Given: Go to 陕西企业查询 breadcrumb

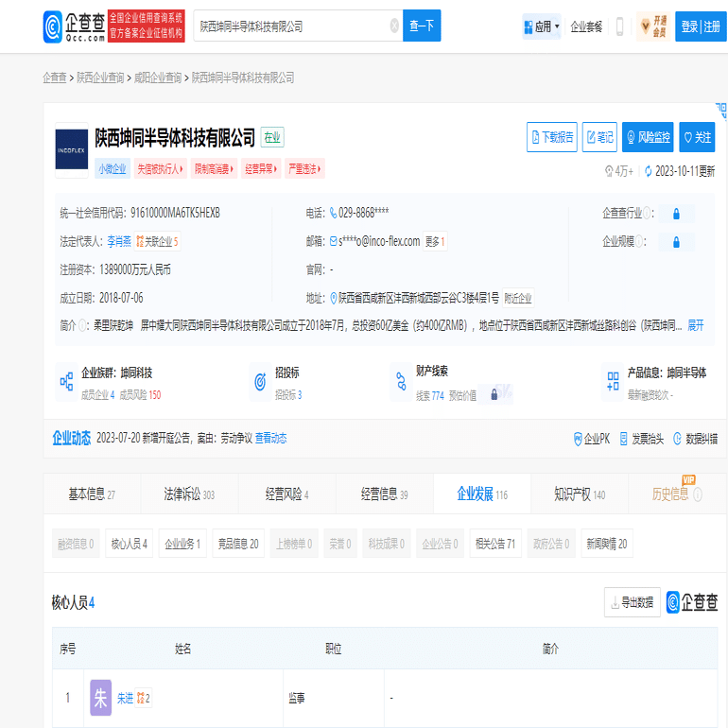Looking at the screenshot, I should (100, 78).
